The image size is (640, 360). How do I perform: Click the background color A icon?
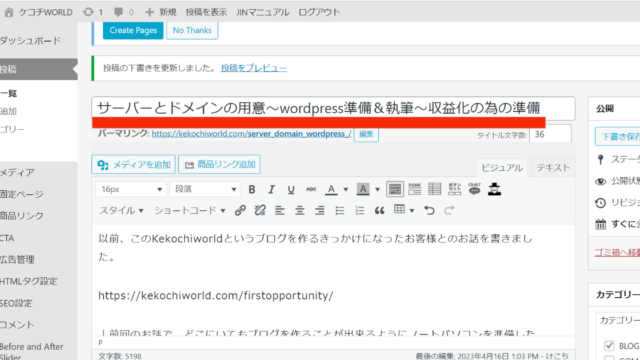(x=363, y=189)
